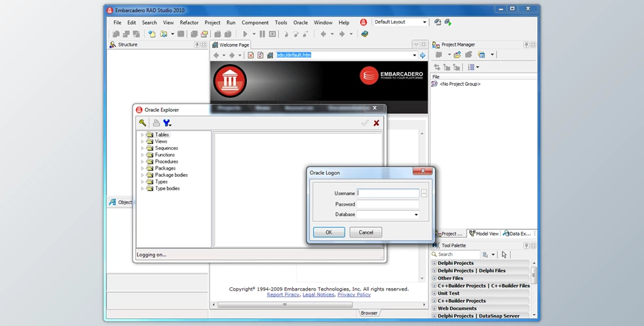Open the Refactor menu

tap(189, 22)
